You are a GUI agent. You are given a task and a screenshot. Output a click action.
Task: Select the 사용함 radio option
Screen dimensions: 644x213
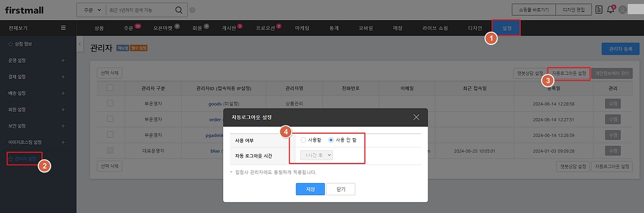pyautogui.click(x=304, y=140)
